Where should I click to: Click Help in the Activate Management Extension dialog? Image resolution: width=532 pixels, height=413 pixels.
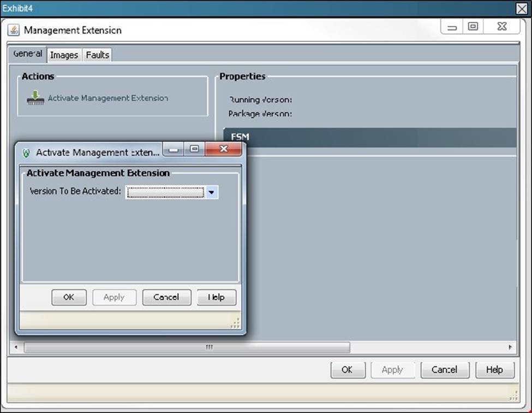(217, 297)
